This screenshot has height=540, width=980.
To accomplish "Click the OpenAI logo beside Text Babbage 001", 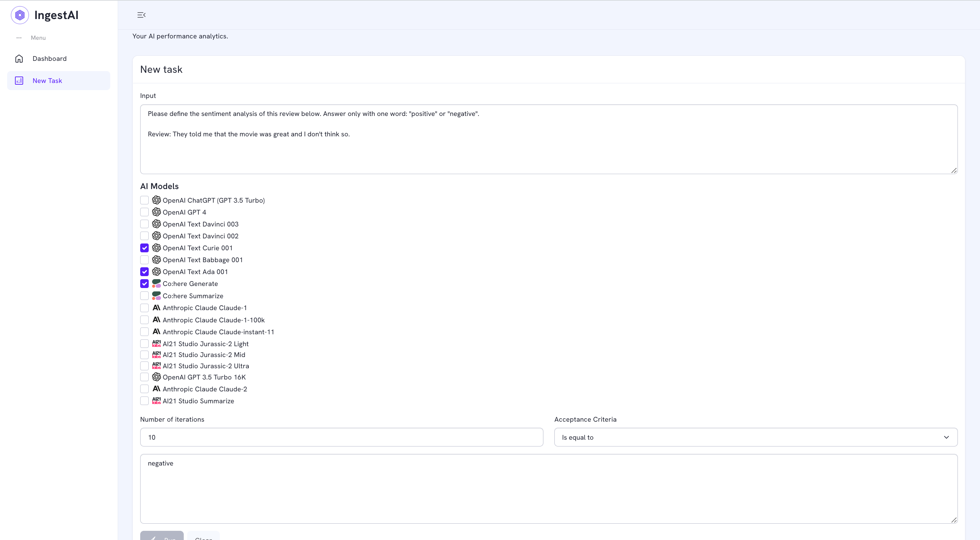I will (x=157, y=260).
